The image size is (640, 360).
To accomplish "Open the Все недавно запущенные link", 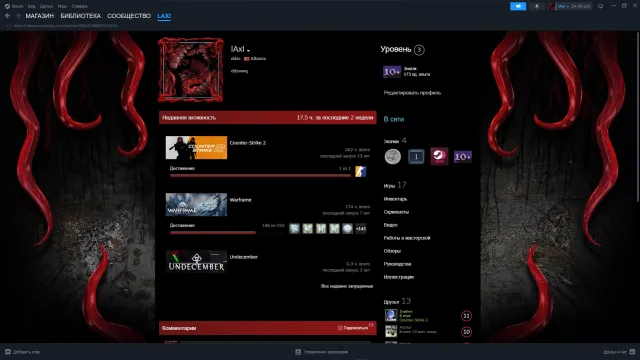I will click(x=347, y=286).
